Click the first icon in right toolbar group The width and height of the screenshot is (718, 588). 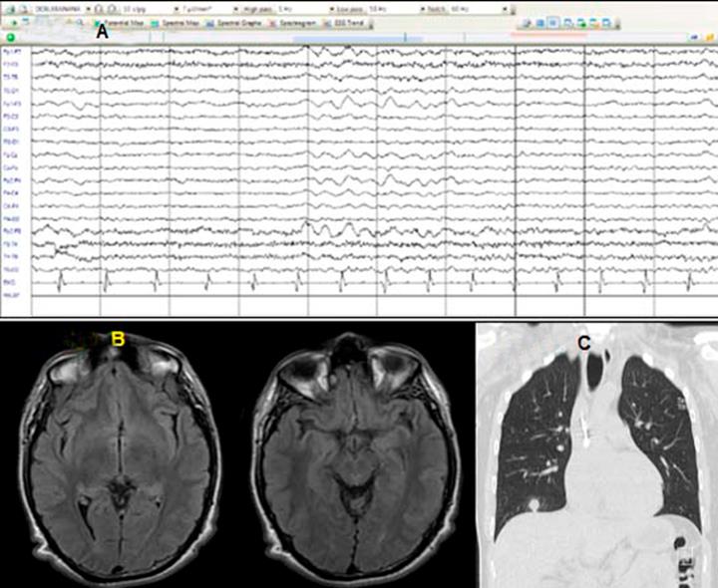point(528,21)
